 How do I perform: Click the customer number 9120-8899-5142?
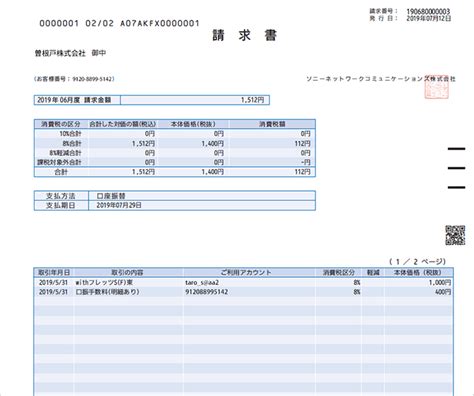(92, 79)
